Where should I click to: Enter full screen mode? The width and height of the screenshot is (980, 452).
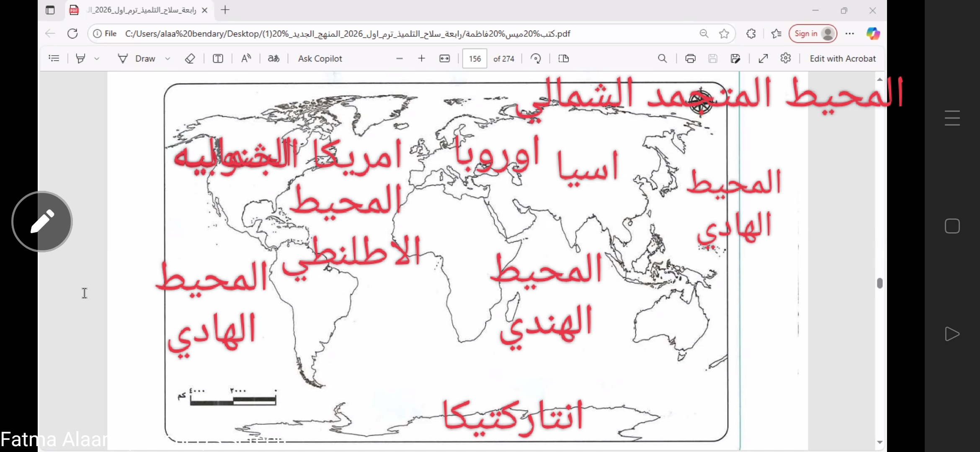click(x=763, y=59)
